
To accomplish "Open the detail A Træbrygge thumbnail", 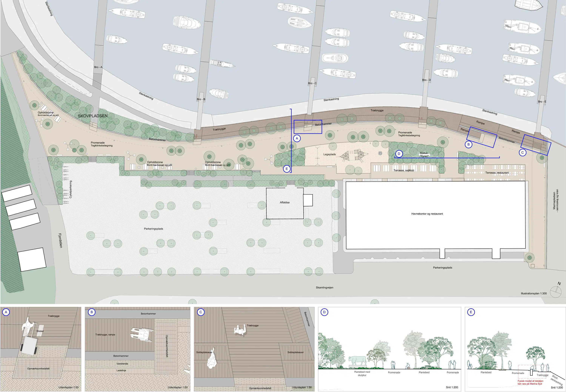I will pos(41,349).
